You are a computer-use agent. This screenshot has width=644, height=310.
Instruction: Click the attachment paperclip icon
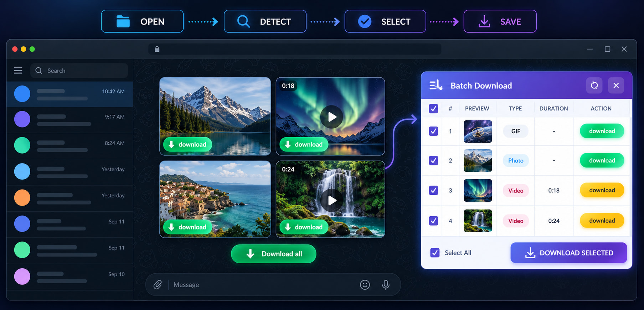tap(158, 285)
